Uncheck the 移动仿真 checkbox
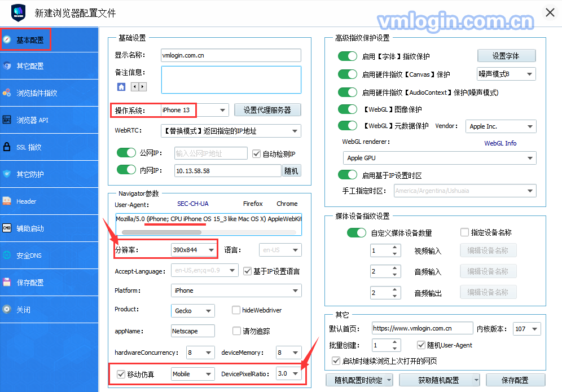This screenshot has height=392, width=562. coord(121,374)
